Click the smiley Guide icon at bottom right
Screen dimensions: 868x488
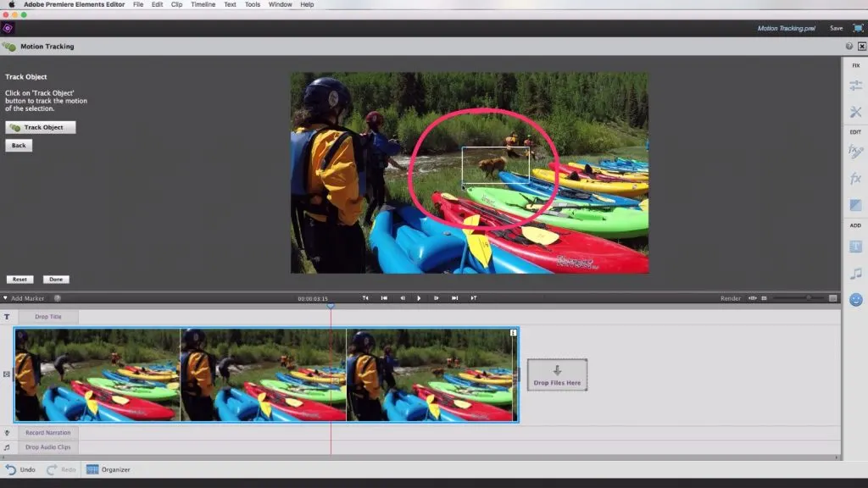pos(855,297)
